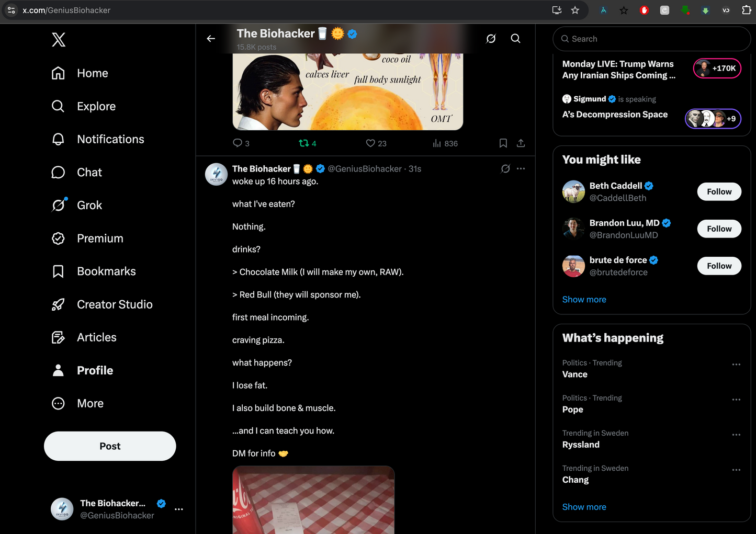This screenshot has height=534, width=756.
Task: Follow Brandon Luu, MD
Action: tap(719, 229)
